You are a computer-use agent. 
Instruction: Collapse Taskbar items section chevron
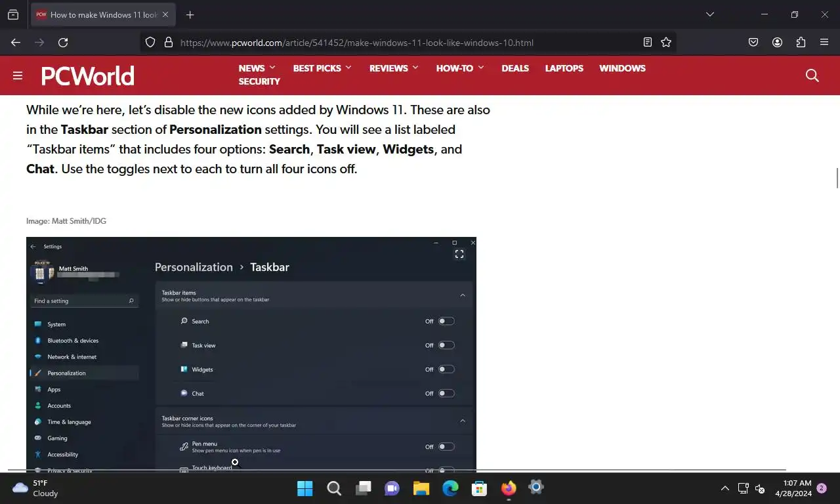(463, 295)
